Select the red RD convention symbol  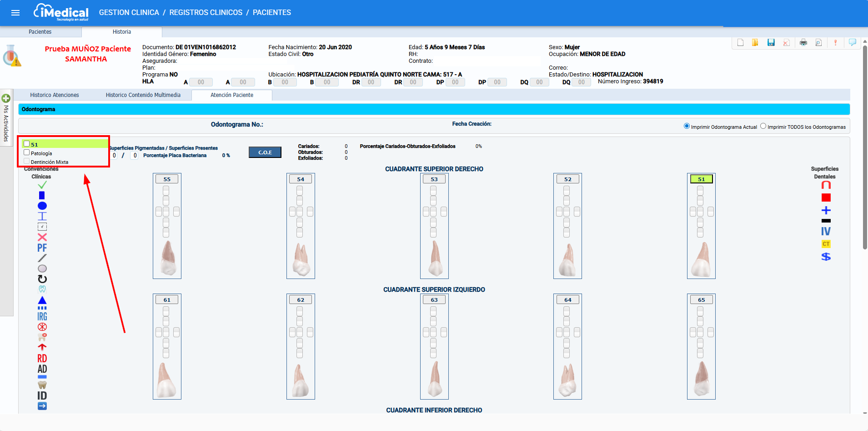coord(42,358)
